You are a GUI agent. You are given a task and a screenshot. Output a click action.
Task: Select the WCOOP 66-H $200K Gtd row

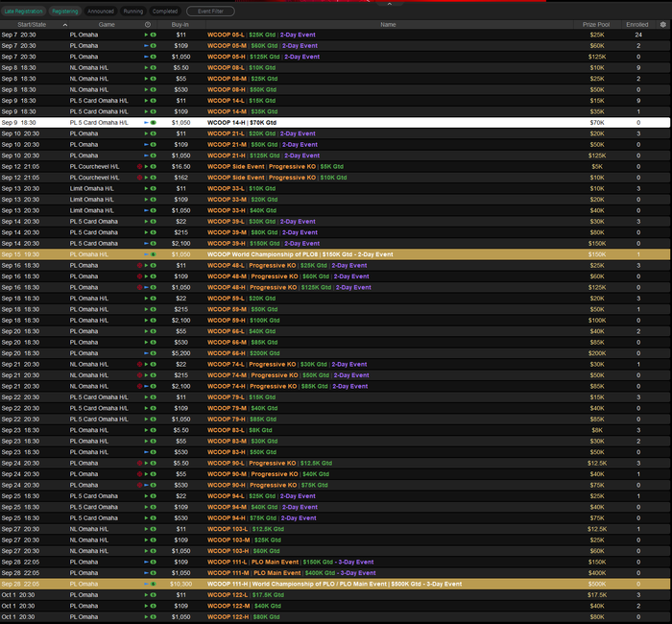pyautogui.click(x=335, y=353)
